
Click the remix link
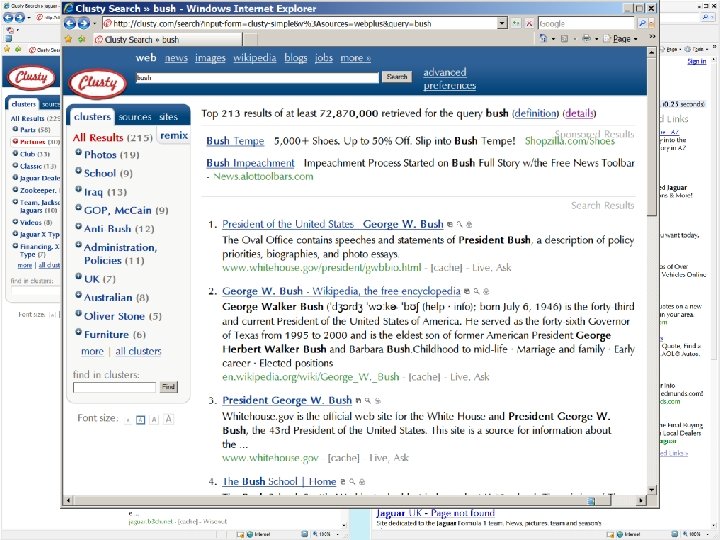174,135
